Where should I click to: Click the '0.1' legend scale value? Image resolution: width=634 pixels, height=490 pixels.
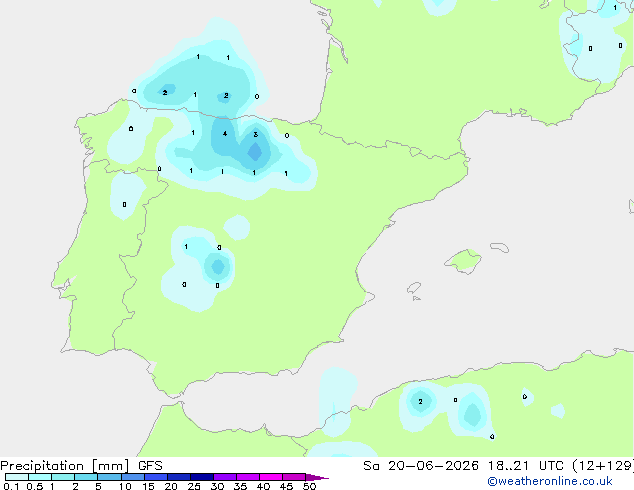click(x=11, y=486)
